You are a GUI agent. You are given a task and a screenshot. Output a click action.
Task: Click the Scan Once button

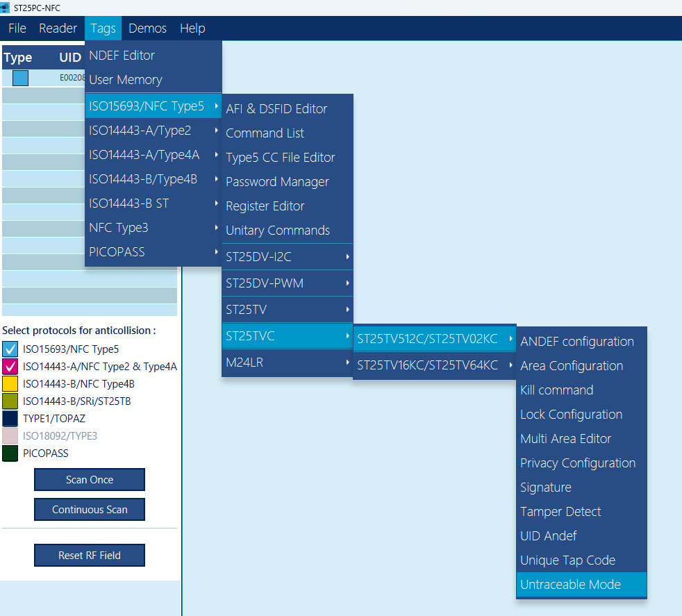point(90,479)
